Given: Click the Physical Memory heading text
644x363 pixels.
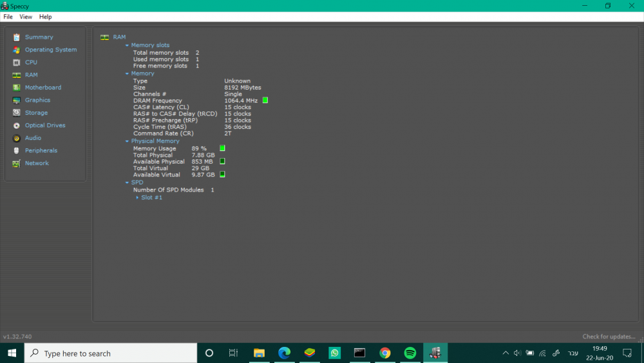Looking at the screenshot, I should click(155, 141).
